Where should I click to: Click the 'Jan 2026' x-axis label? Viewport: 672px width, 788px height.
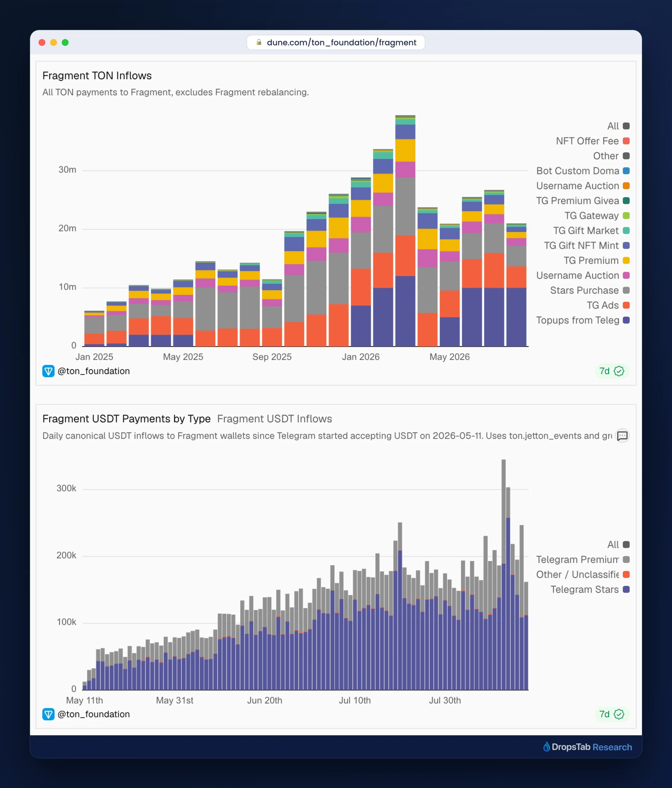point(361,357)
